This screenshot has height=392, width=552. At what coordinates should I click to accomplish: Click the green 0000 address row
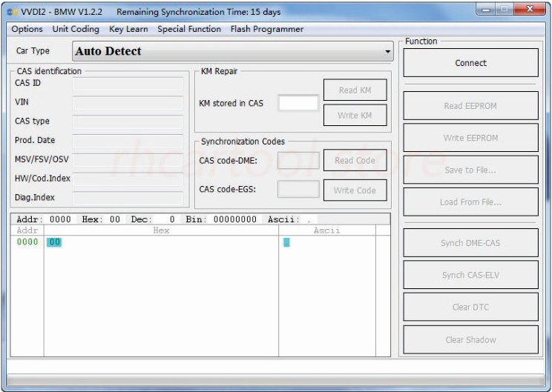27,242
